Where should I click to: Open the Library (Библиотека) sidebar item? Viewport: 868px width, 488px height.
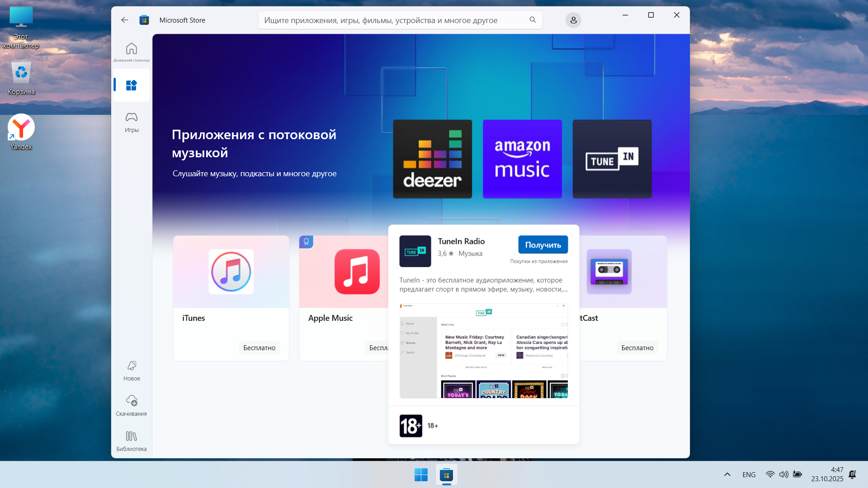click(131, 441)
